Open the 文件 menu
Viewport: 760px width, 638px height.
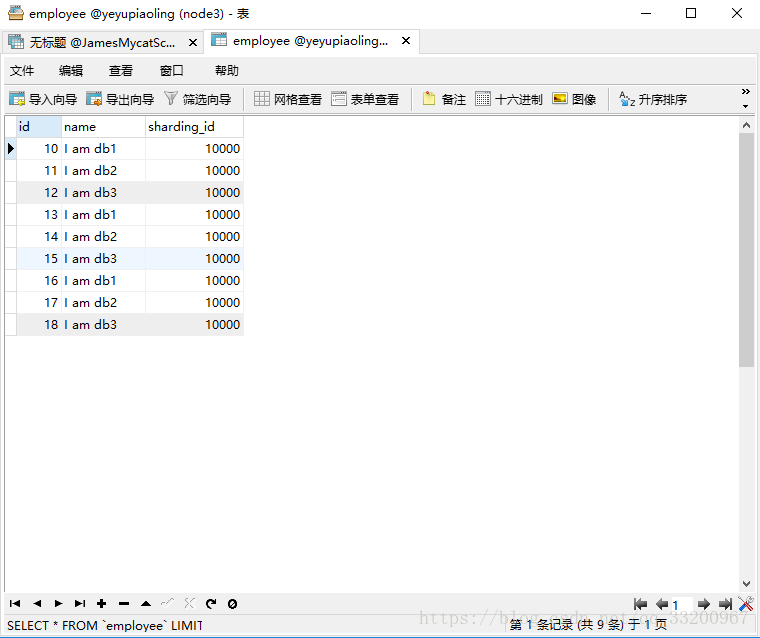tap(22, 70)
